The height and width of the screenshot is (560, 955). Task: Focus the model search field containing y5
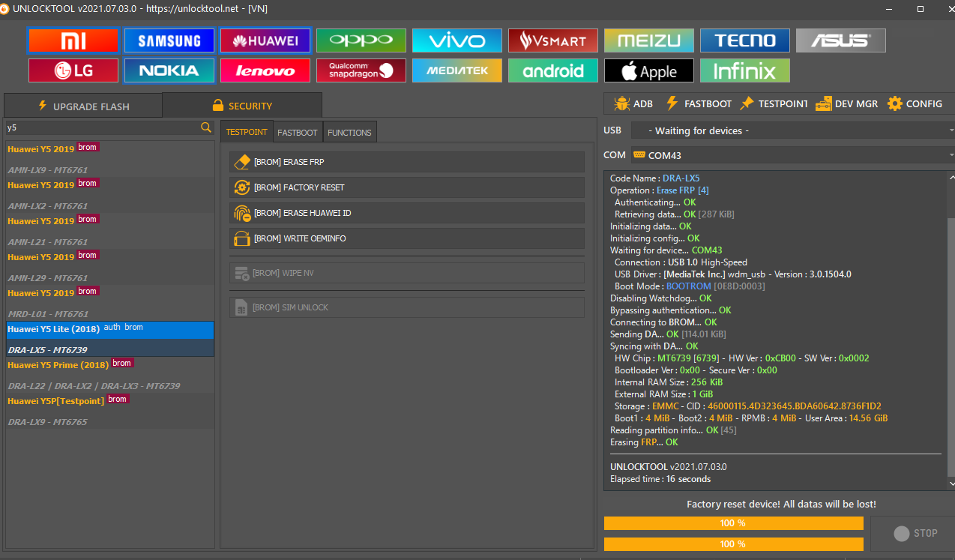[103, 128]
